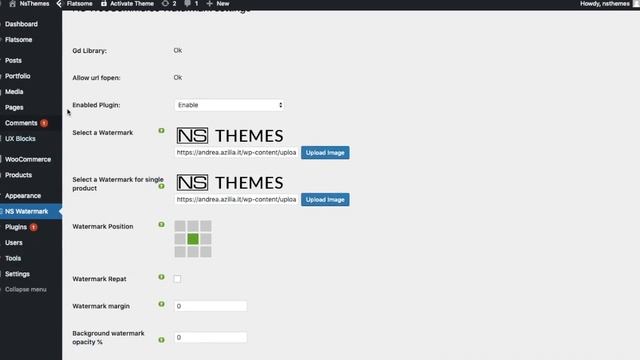Open Products in sidebar
The width and height of the screenshot is (640, 360).
(x=18, y=175)
